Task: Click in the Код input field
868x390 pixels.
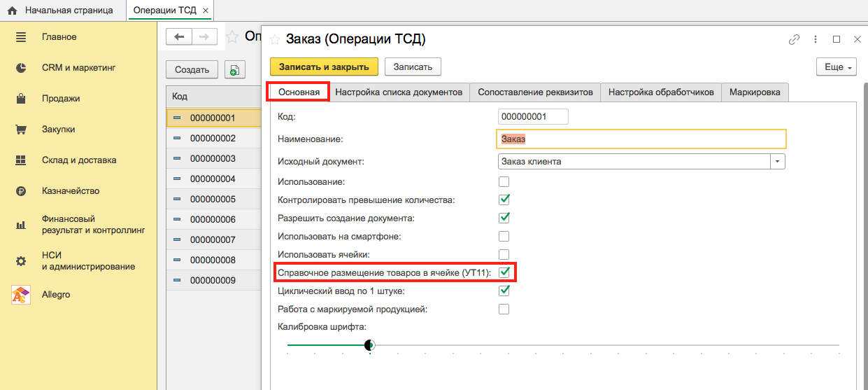Action: click(x=533, y=116)
